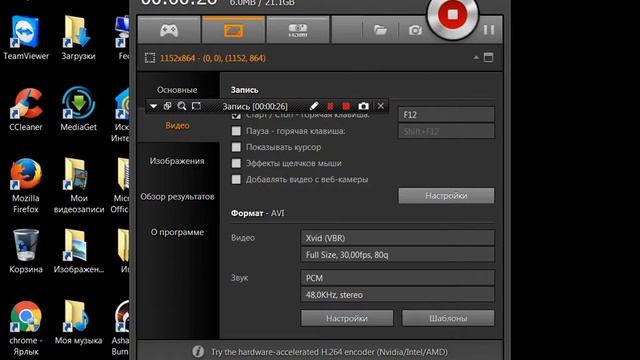Enable Показывать курсор checkbox
The height and width of the screenshot is (360, 640).
(x=236, y=147)
